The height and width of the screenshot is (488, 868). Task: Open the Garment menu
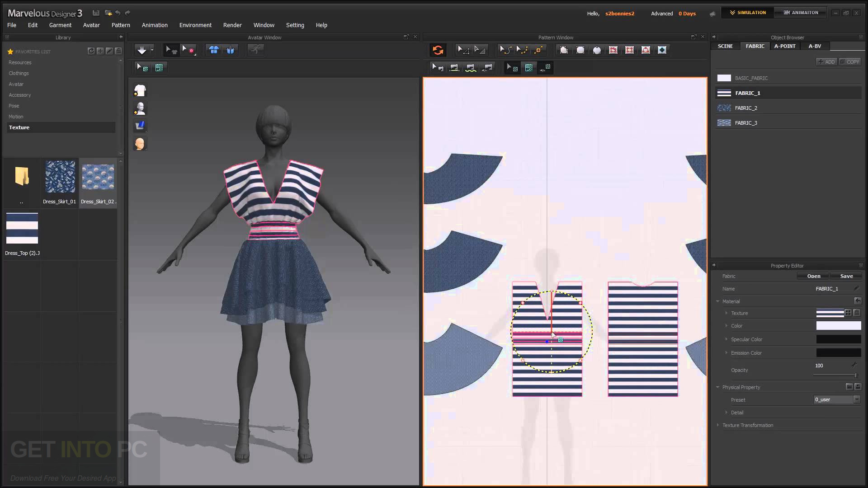tap(60, 25)
